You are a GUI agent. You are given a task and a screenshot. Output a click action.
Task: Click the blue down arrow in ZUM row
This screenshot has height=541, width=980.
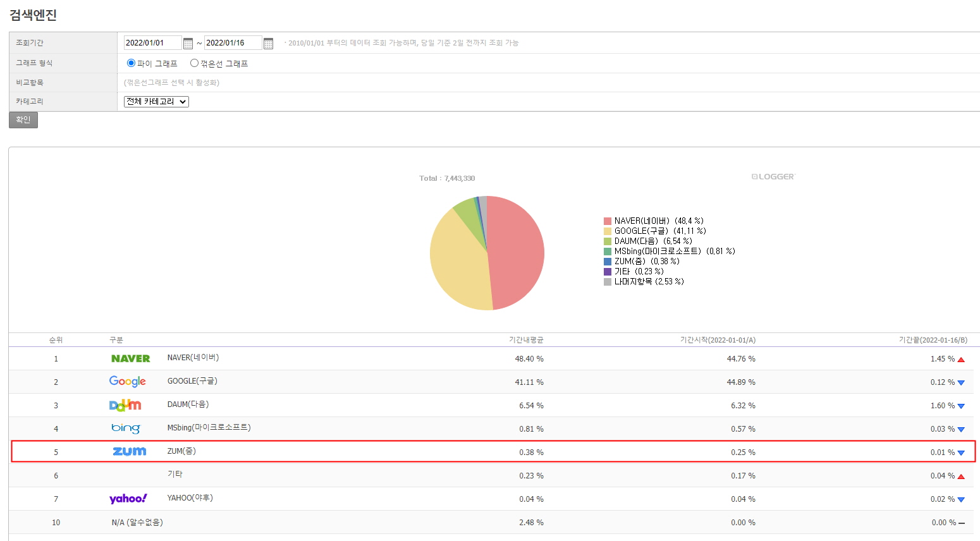[961, 453]
